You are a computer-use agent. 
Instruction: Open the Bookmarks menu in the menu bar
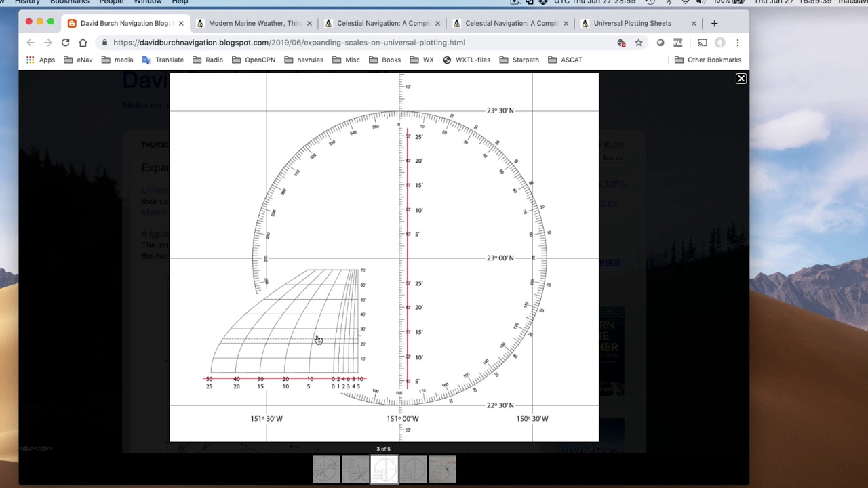point(70,2)
